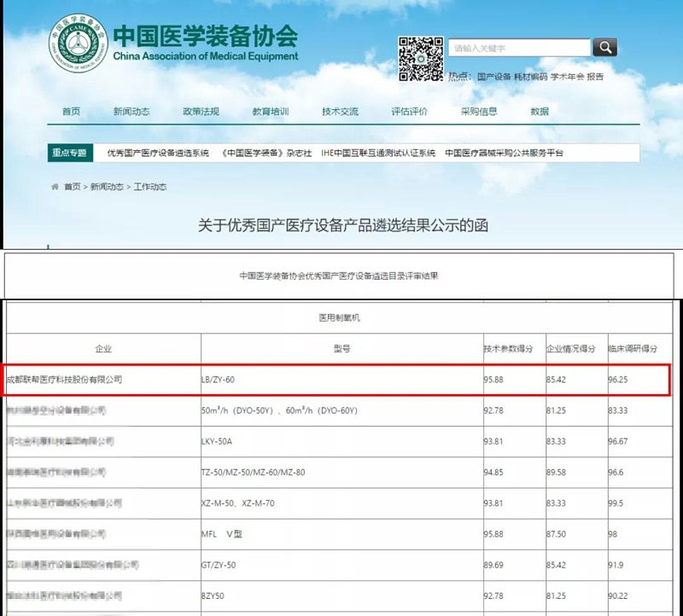Select the DYO-50Y / DYO-60Y model cell

[342, 410]
